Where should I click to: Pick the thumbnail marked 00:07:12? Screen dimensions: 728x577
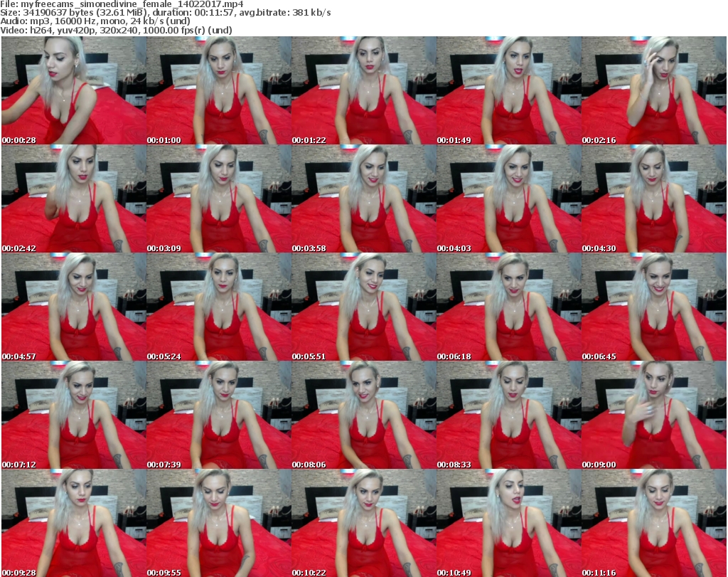click(74, 415)
